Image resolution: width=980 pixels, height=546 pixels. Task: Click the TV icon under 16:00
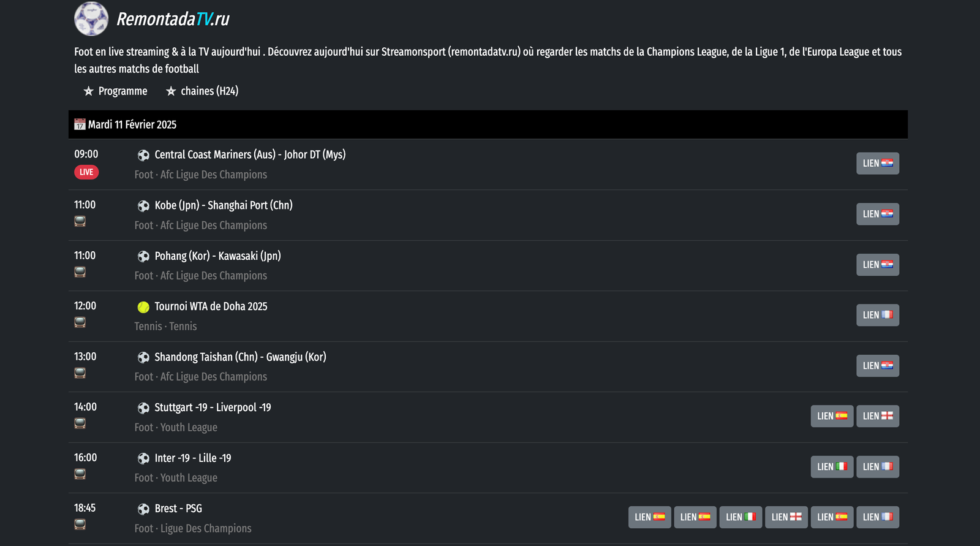pyautogui.click(x=80, y=474)
